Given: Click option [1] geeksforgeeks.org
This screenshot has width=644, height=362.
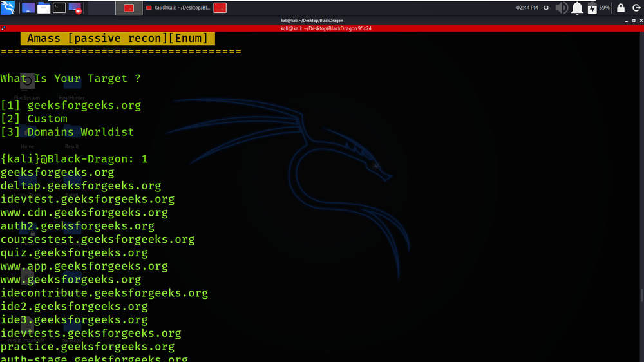Looking at the screenshot, I should pyautogui.click(x=71, y=106).
